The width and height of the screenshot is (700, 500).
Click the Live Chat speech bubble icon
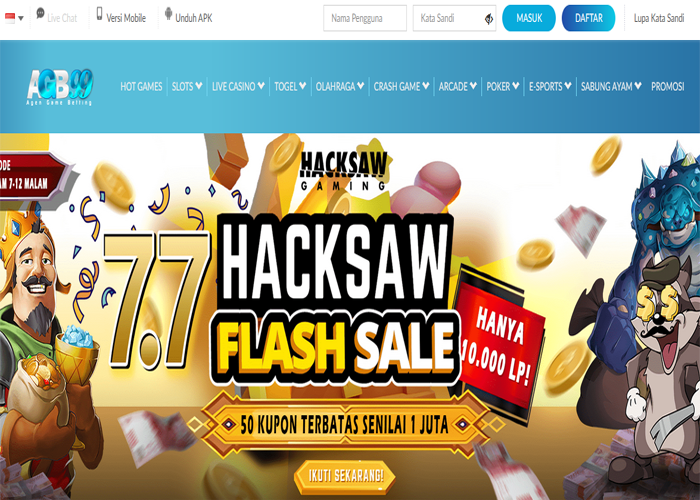point(40,13)
